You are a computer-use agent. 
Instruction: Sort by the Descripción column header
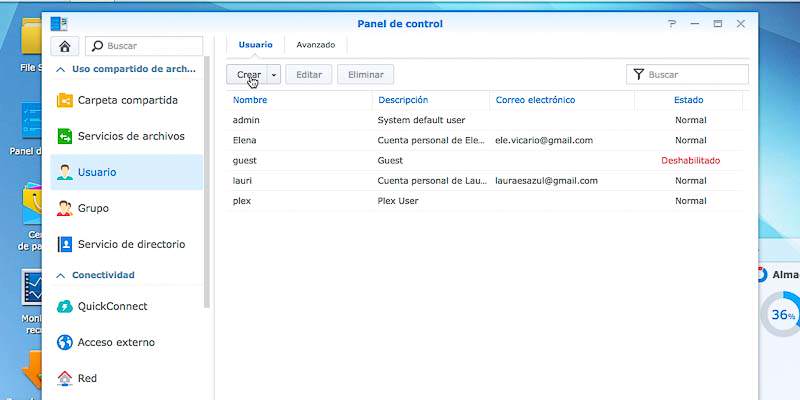click(431, 100)
